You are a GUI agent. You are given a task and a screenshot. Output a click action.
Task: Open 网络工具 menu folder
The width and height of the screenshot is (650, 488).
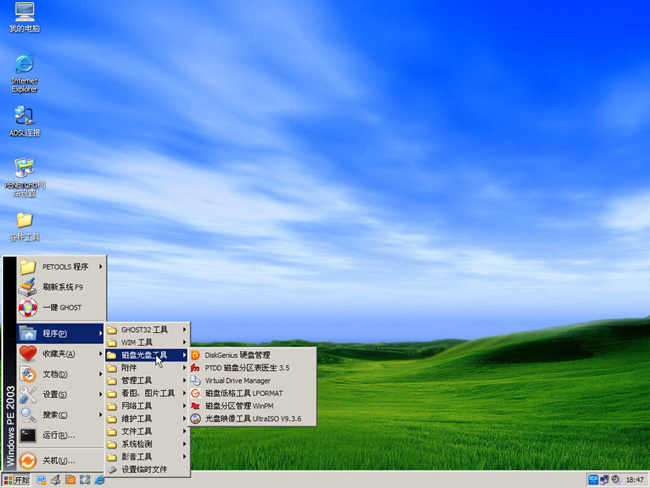(x=147, y=406)
